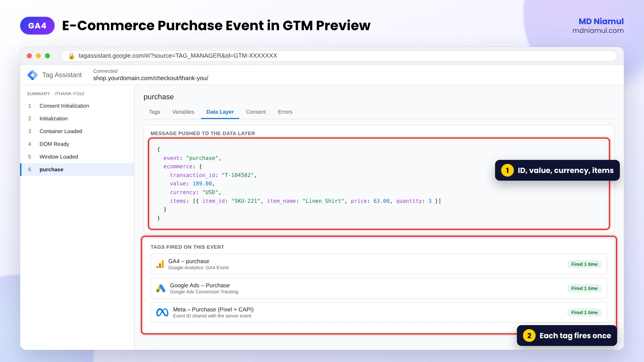Click the purchase heading above the tabs
The height and width of the screenshot is (362, 644).
click(x=159, y=97)
